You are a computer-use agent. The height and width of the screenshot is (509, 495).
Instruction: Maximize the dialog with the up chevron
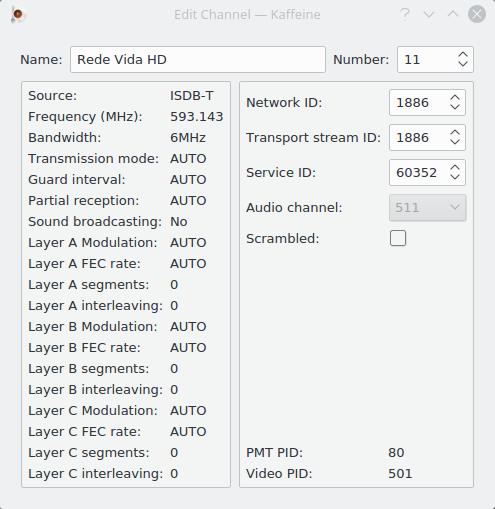click(x=453, y=14)
